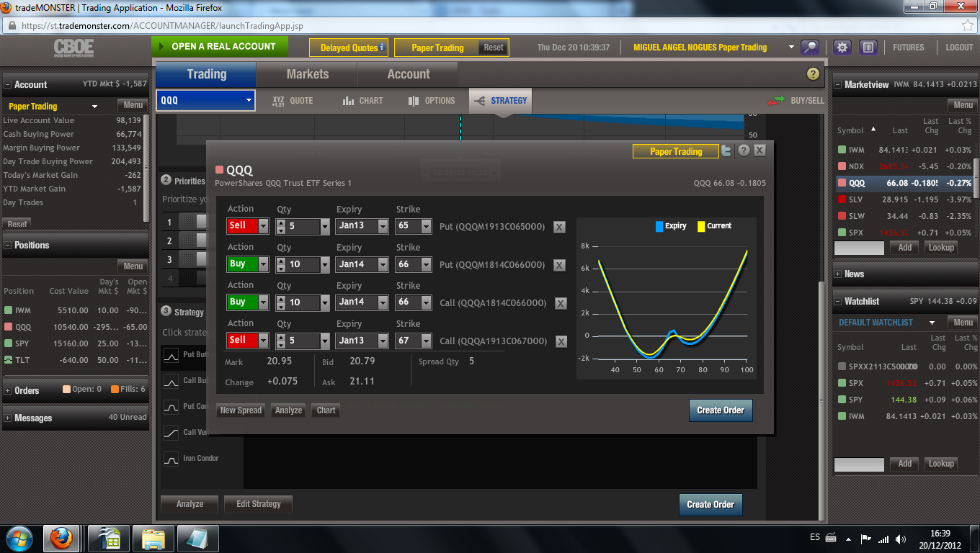
Task: Open Action dropdown on first Sell leg
Action: coord(263,226)
